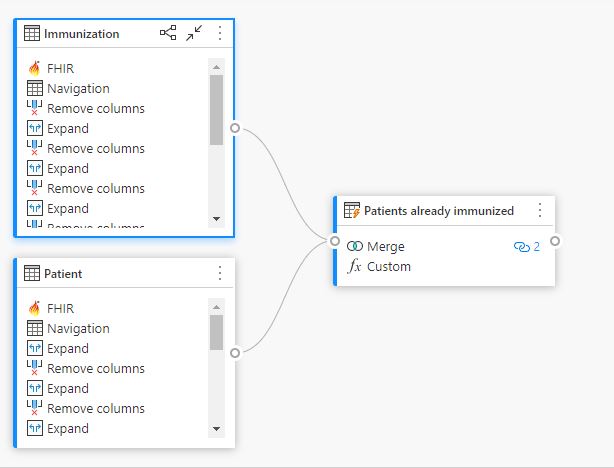The image size is (614, 468).
Task: Select the Navigation step in Patient
Action: point(78,328)
